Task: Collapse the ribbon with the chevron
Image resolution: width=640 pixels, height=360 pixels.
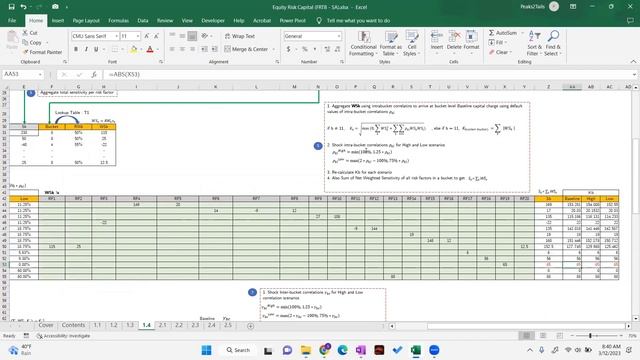Action: pyautogui.click(x=633, y=62)
